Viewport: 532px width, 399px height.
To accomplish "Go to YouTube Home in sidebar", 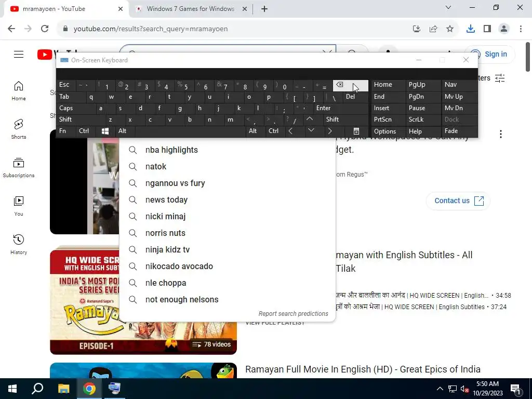I will point(19,91).
